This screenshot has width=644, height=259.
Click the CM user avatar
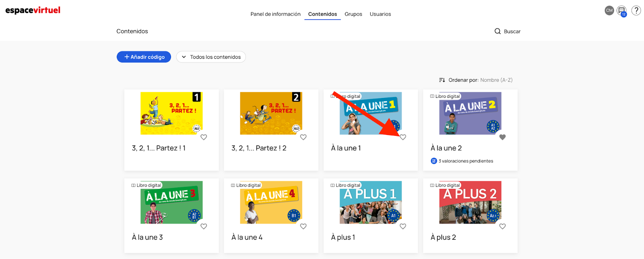[609, 10]
